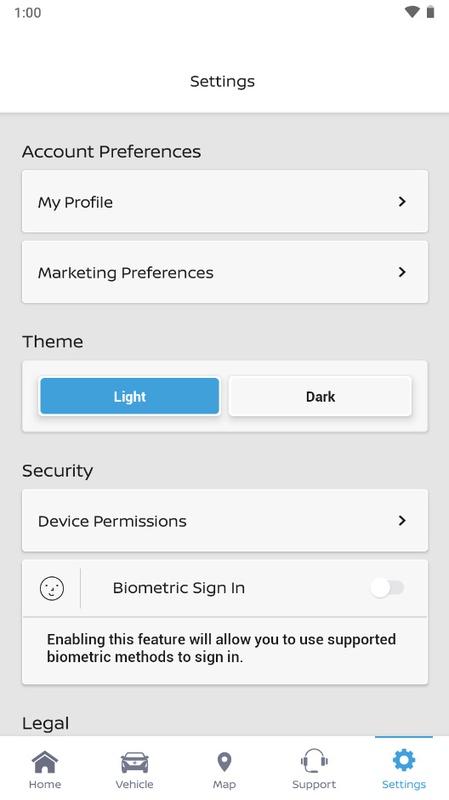Screen dimensions: 449x800
Task: Tap the Biometric Sign In label
Action: click(179, 588)
